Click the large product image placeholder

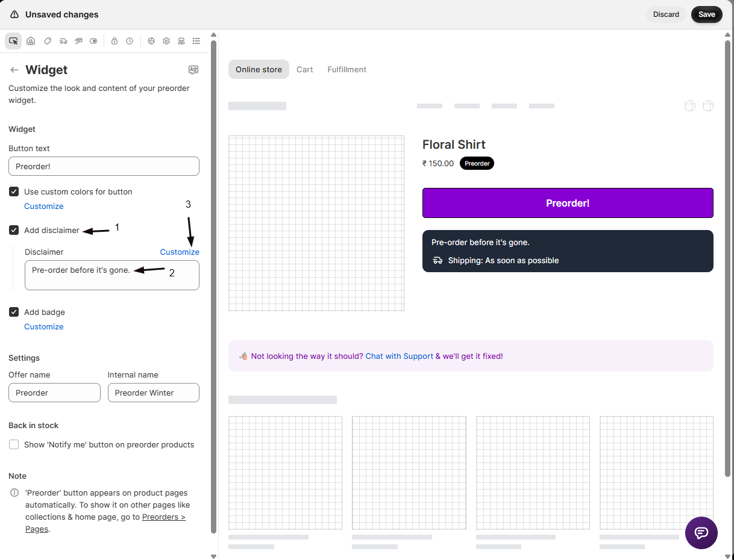[x=316, y=223]
